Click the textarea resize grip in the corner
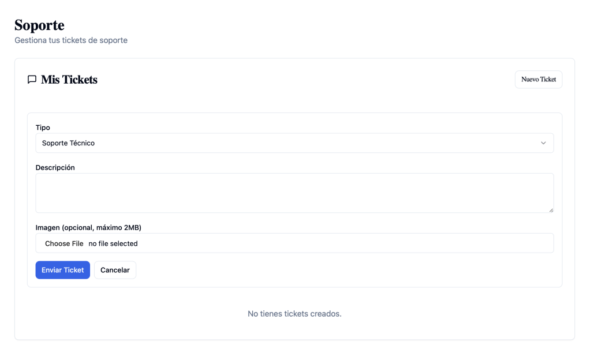This screenshot has height=364, width=591. [551, 210]
